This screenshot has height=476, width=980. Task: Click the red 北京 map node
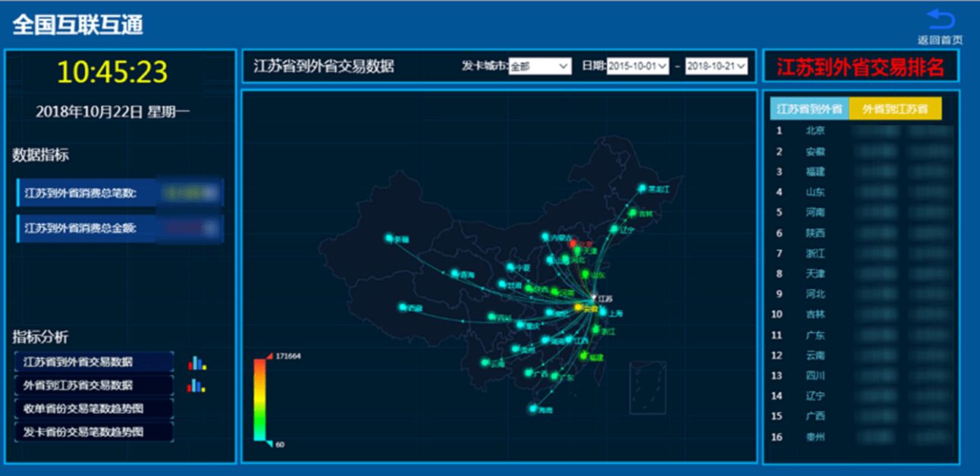tap(573, 243)
